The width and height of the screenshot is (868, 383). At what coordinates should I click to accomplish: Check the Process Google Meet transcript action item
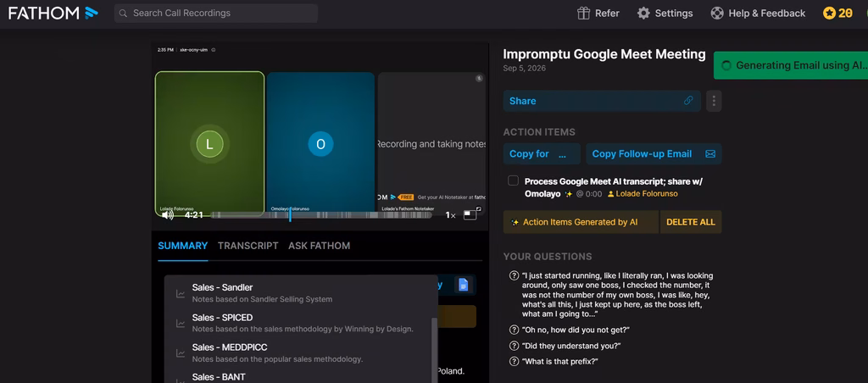(513, 181)
